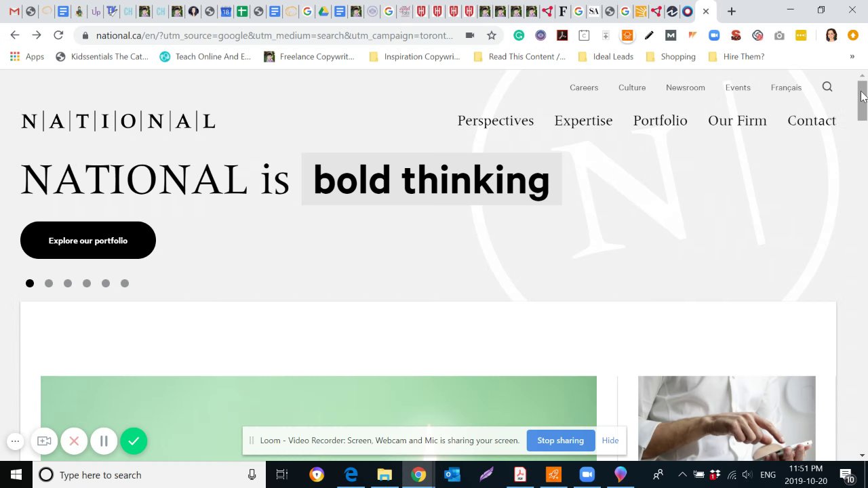
Task: Open a new browser tab
Action: 731,11
